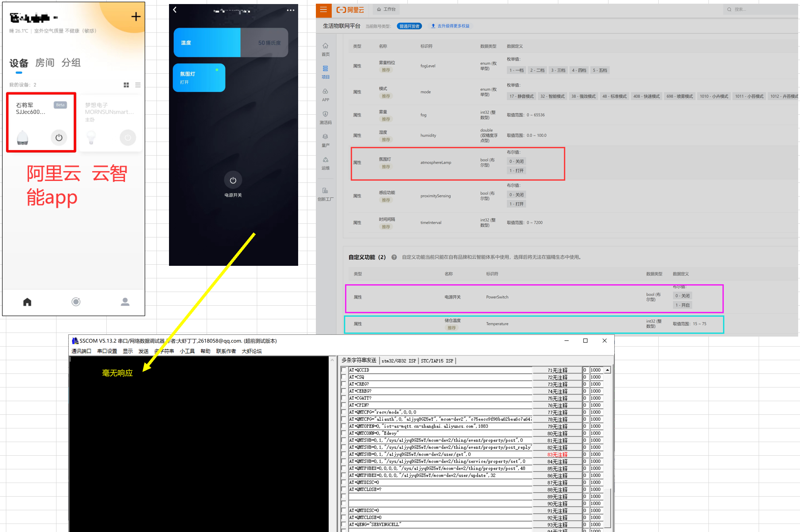Open 激活码 in platform sidebar
800x532 pixels.
coord(325,118)
